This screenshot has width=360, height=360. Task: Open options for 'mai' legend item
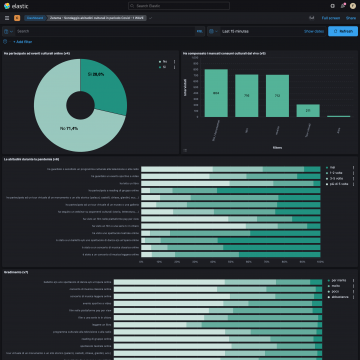coord(353,168)
